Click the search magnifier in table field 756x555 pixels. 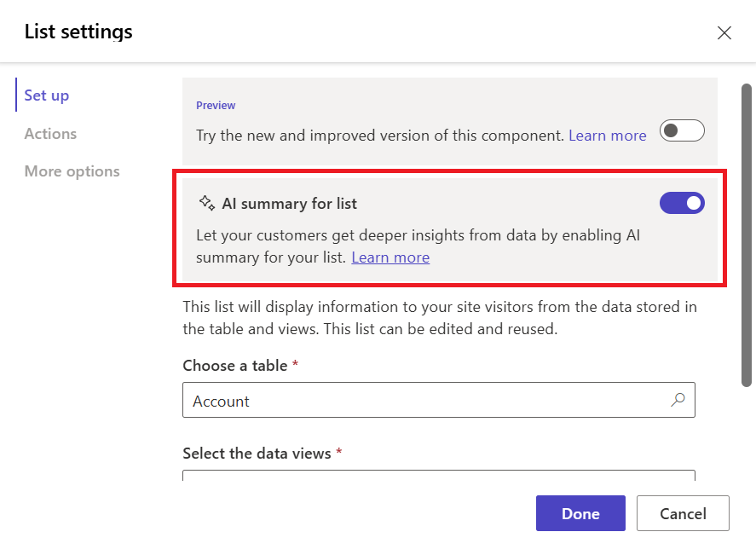678,401
